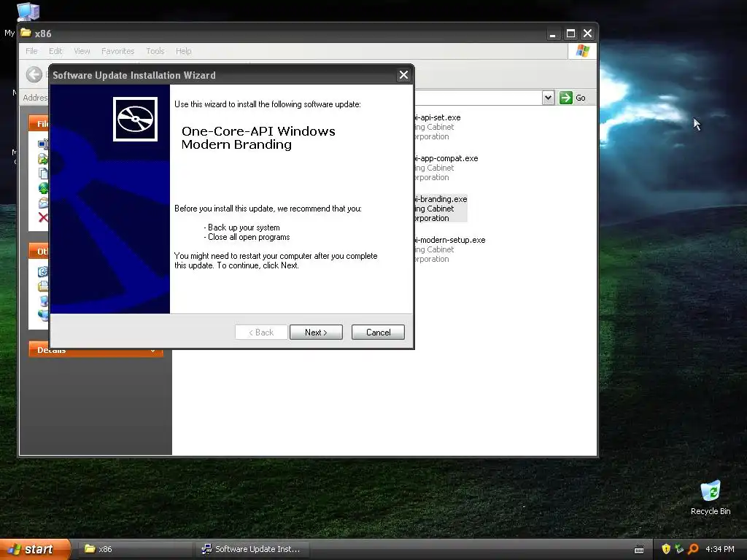Switch to Software Update Inst... taskbar button
747x560 pixels.
(x=252, y=549)
